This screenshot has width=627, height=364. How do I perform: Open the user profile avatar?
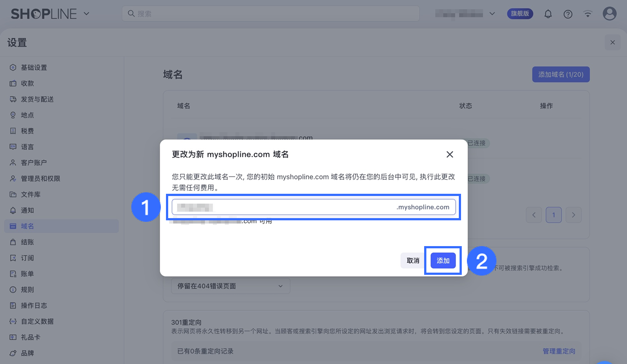pos(610,14)
